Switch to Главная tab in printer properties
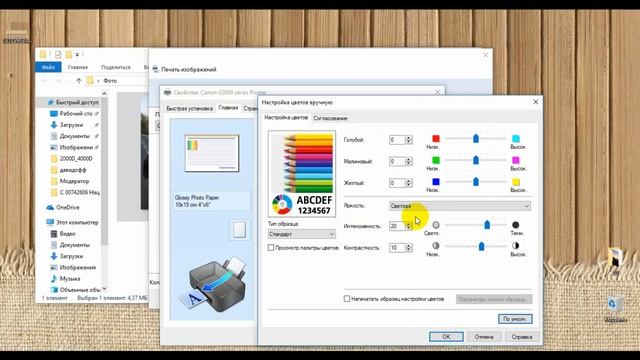This screenshot has width=640, height=360. 228,108
